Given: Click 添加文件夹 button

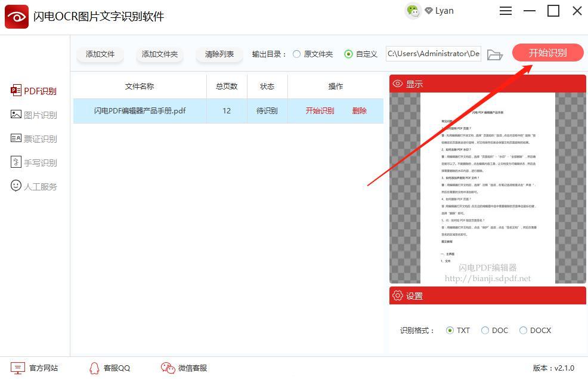Looking at the screenshot, I should coord(160,54).
